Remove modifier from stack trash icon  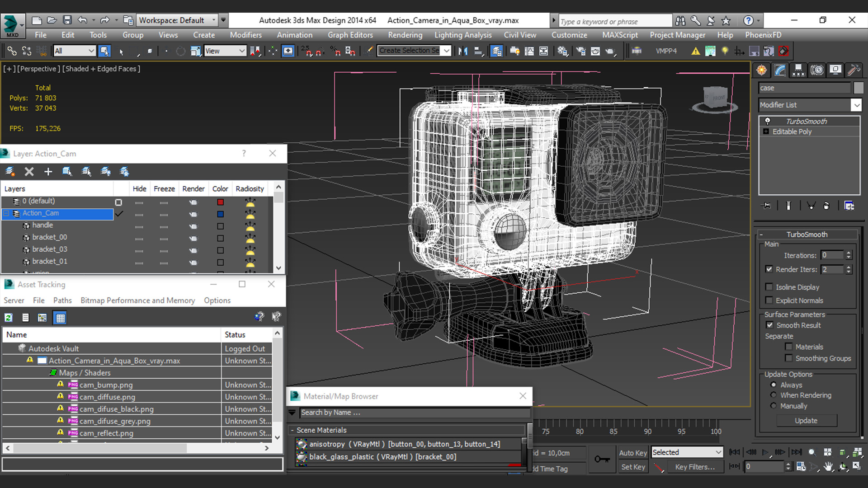coord(826,206)
